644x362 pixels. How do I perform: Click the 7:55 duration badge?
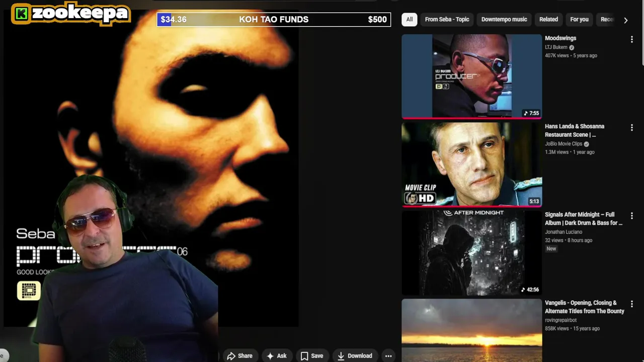click(531, 113)
